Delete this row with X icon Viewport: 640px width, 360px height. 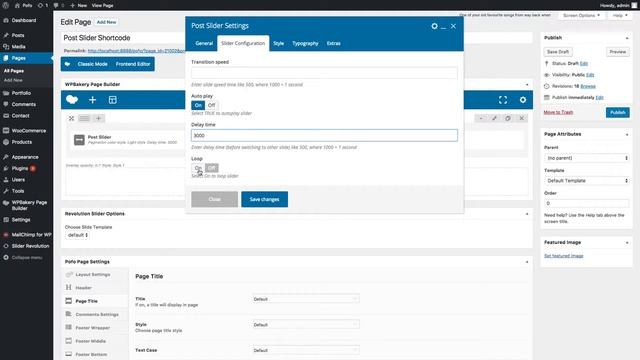click(x=522, y=118)
